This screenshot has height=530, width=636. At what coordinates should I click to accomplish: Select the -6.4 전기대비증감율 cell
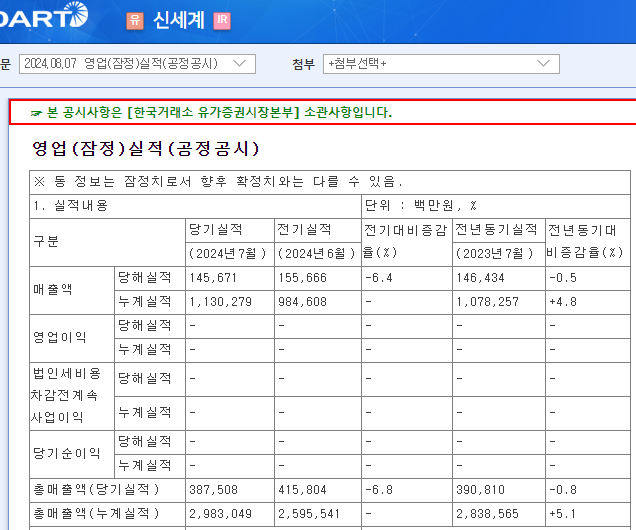[407, 278]
